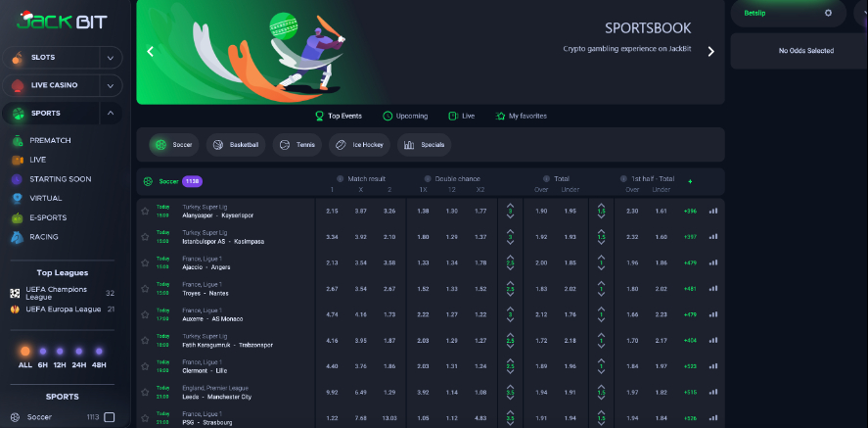The width and height of the screenshot is (868, 428).
Task: Favorite the PSG - Strasbourg match
Action: (145, 418)
